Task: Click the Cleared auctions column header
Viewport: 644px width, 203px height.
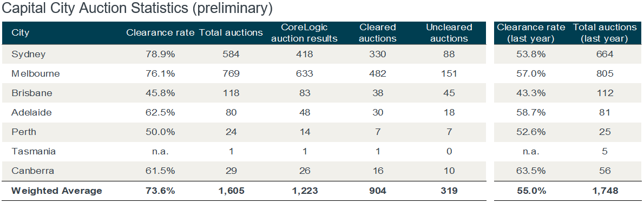Action: [377, 33]
